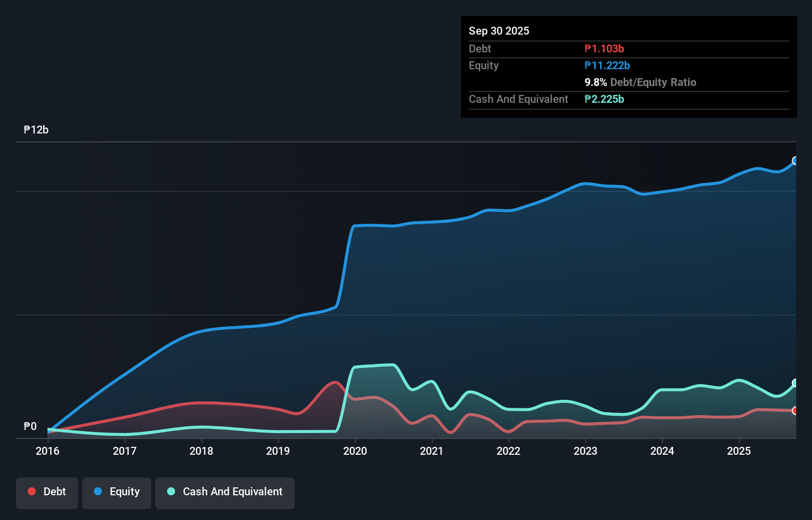Click the red Debt legend dot
812x520 pixels.
coord(32,491)
